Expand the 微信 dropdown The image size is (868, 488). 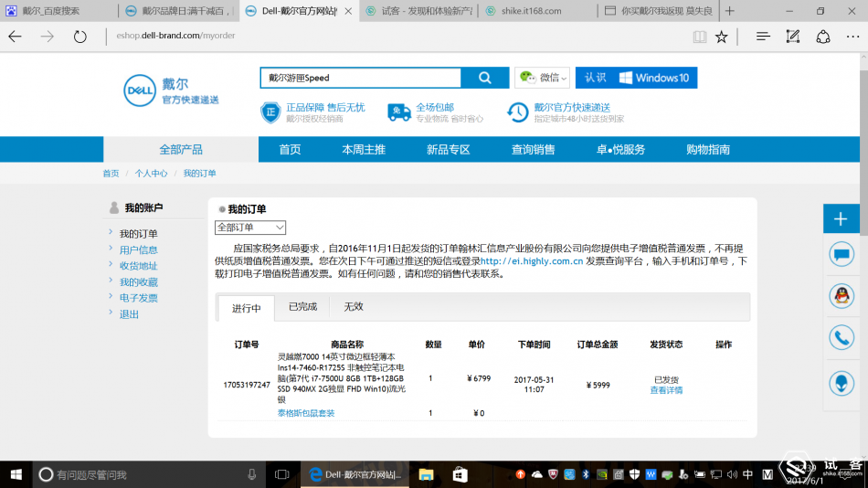[542, 78]
